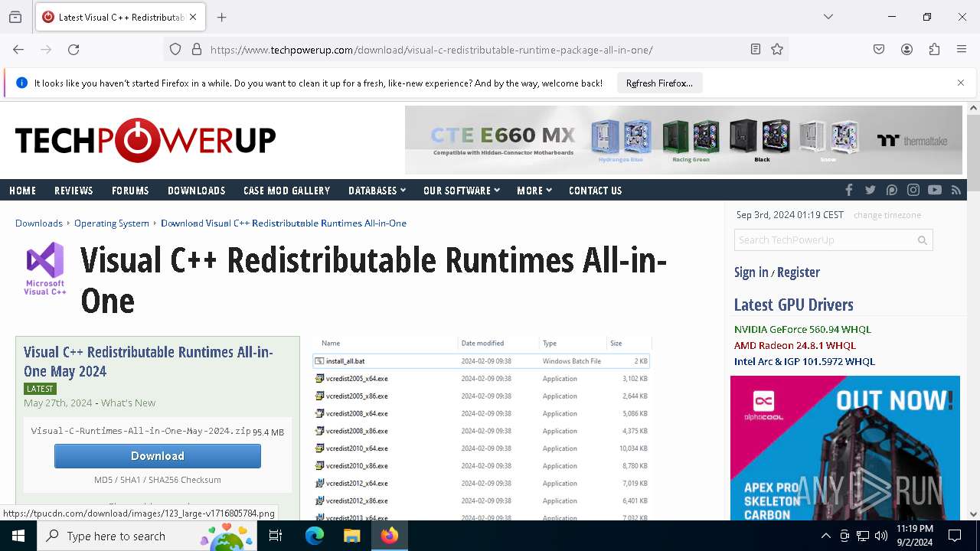Expand the MORE dropdown menu
Viewport: 980px width, 551px height.
point(534,191)
